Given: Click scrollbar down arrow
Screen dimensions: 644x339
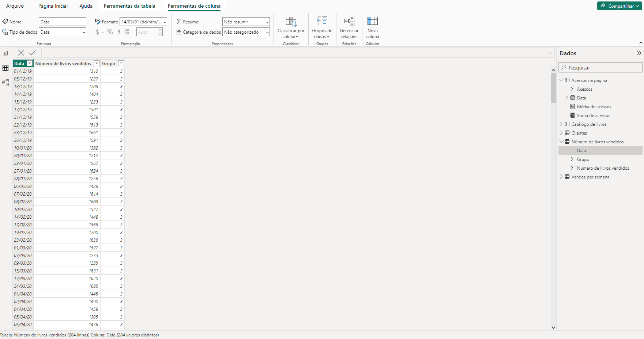Looking at the screenshot, I should point(553,328).
